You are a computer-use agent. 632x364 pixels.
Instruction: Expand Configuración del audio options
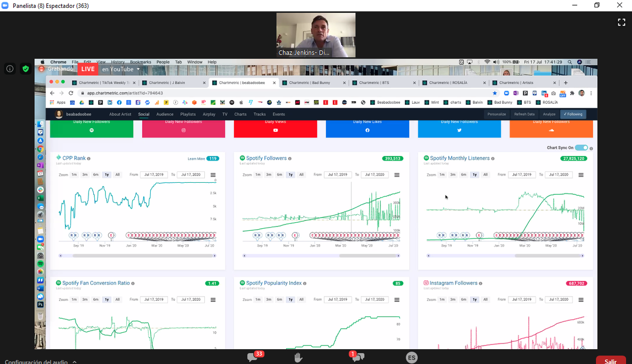pos(74,362)
